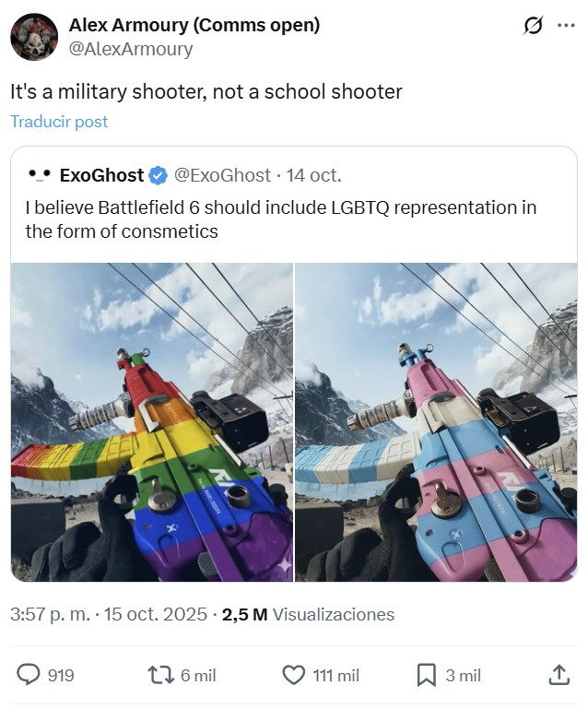Open the ExoGhost display name
Screen dimensions: 588x709
pos(101,175)
